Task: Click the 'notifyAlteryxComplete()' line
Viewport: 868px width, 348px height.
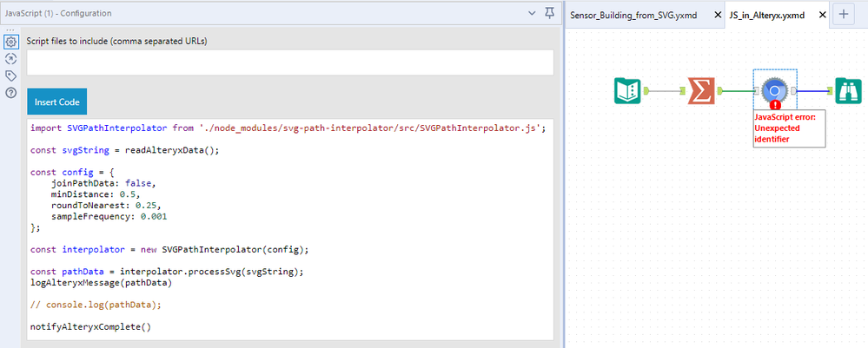Action: (x=90, y=327)
